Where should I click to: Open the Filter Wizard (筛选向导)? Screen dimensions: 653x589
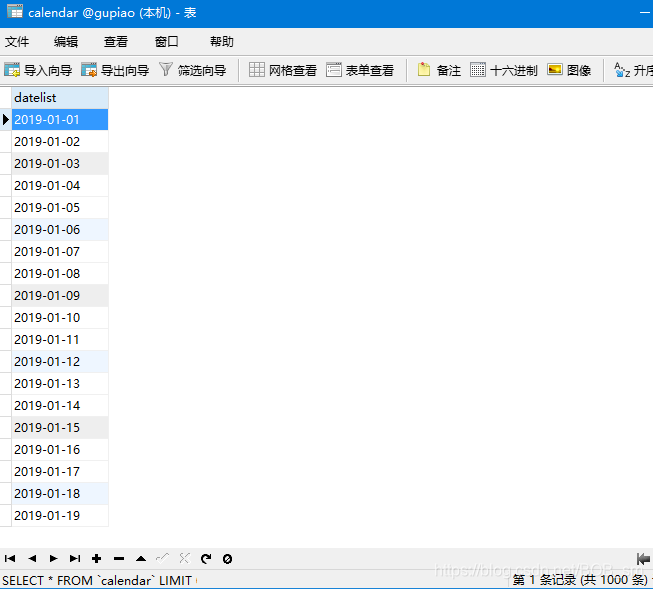(x=192, y=70)
